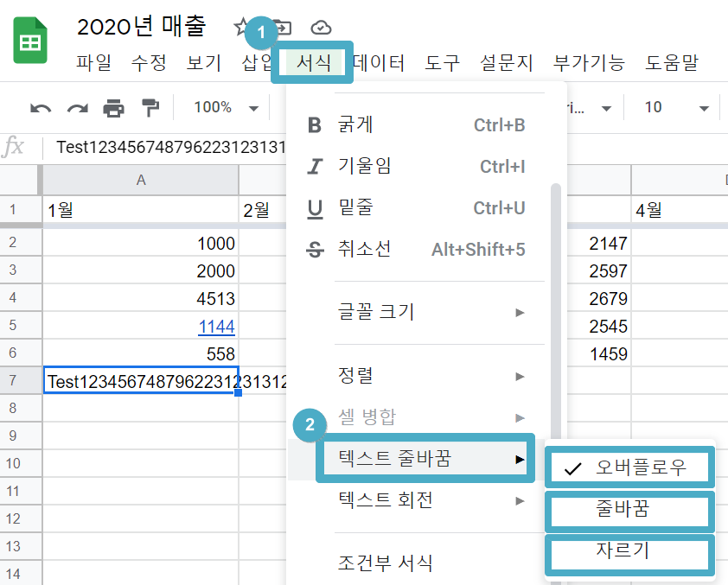Image resolution: width=728 pixels, height=585 pixels.
Task: Expand the 텍스트 회전 submenu
Action: [417, 500]
